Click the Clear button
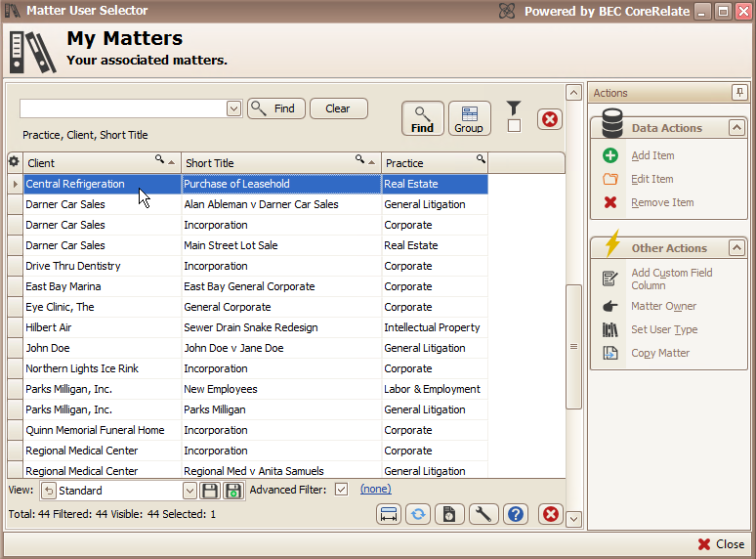 pyautogui.click(x=339, y=108)
